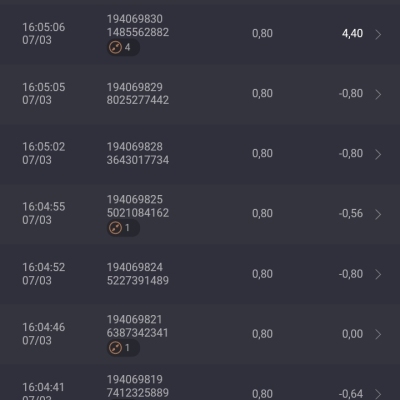Expand the 0,00 result row chevron
This screenshot has width=400, height=400.
click(x=378, y=334)
